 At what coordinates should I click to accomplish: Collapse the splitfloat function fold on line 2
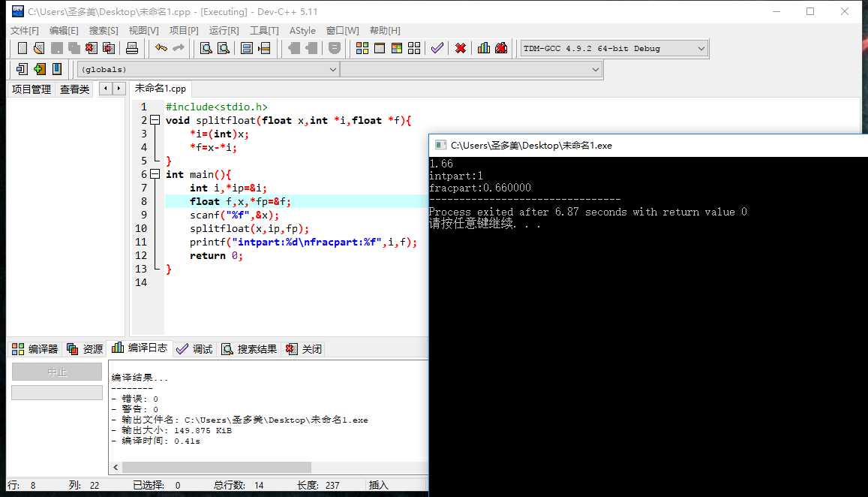pyautogui.click(x=155, y=120)
